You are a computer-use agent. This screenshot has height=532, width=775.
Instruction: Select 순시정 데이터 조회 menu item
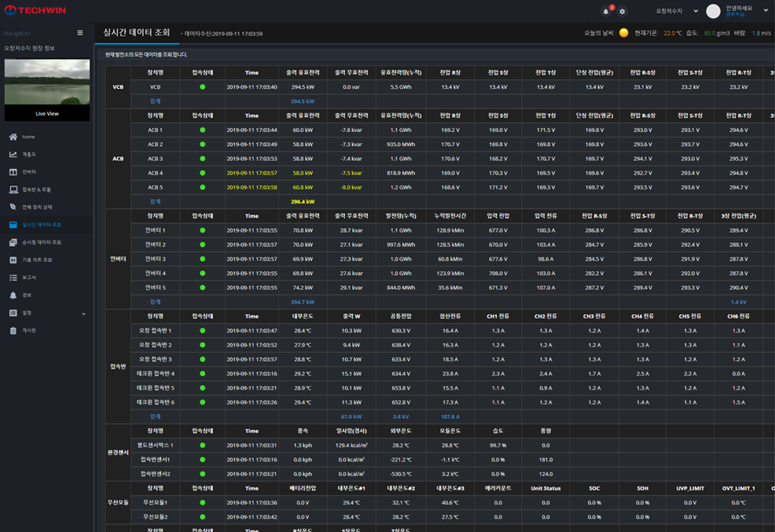42,242
